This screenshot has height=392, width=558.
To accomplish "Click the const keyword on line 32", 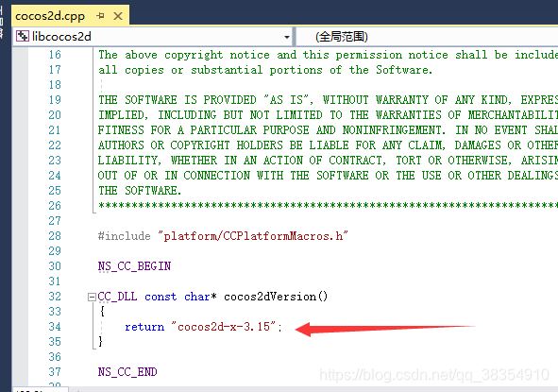I will click(x=161, y=297).
